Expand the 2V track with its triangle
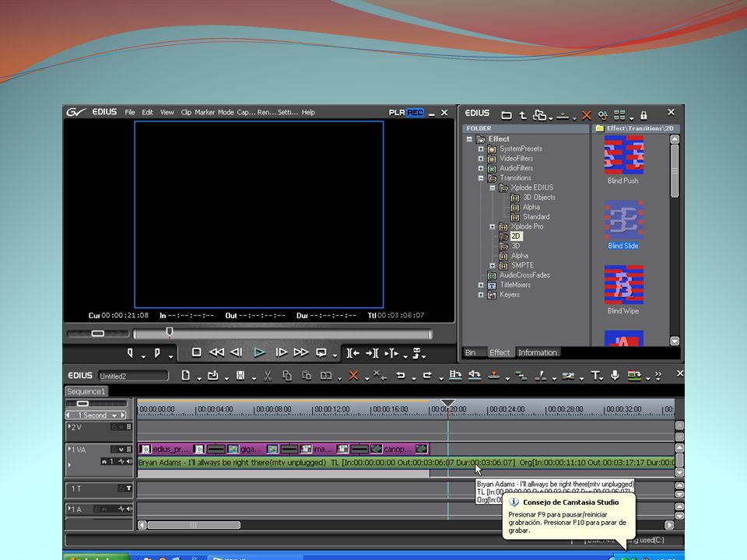This screenshot has height=560, width=747. pos(69,426)
